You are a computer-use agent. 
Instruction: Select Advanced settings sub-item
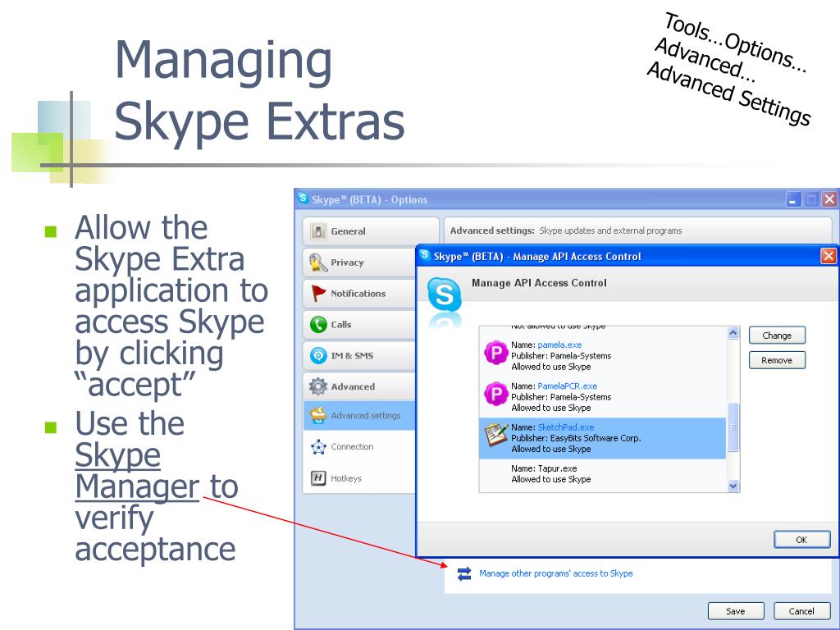[x=360, y=416]
